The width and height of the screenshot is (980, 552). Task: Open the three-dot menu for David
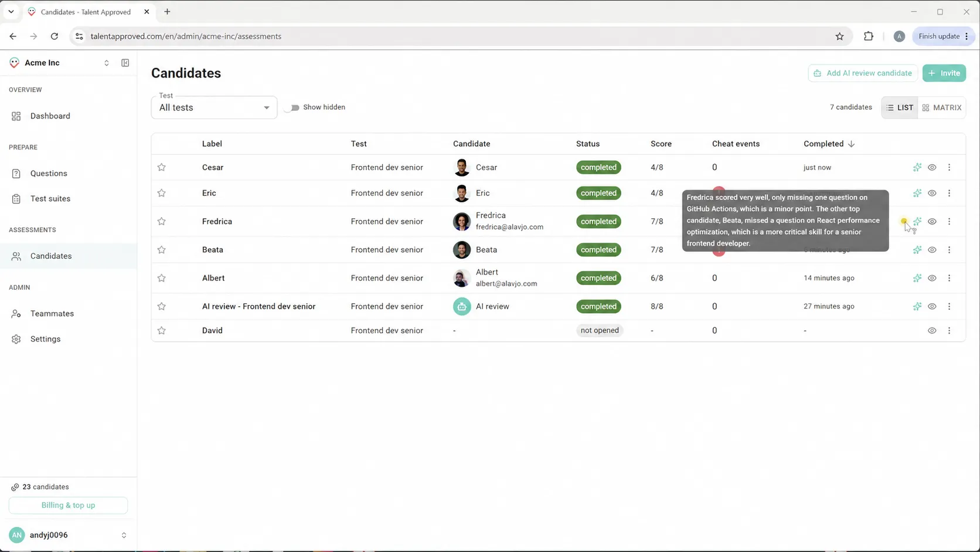(x=950, y=330)
